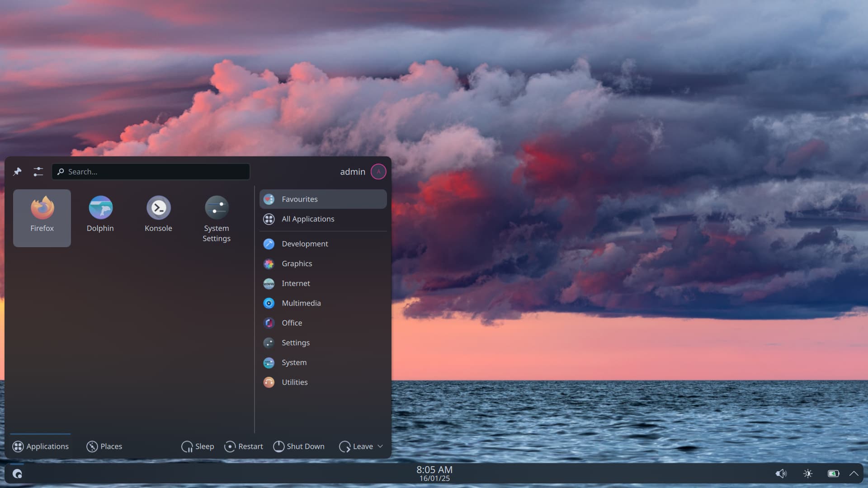
Task: Click the Sleep button
Action: [198, 446]
